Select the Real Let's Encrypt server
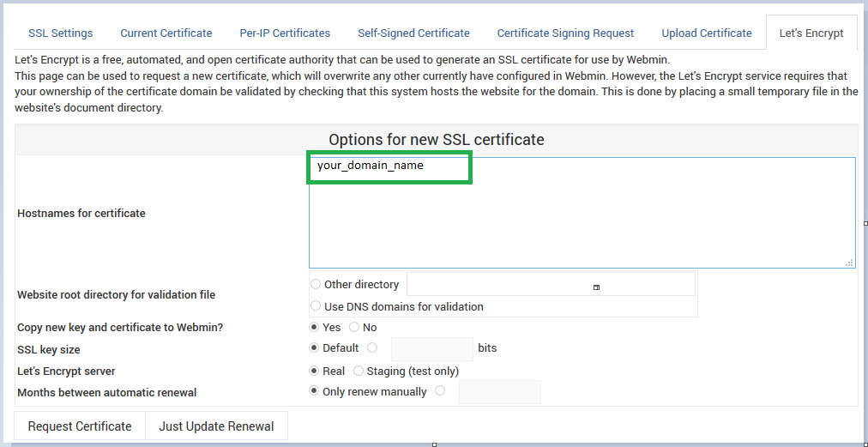This screenshot has height=447, width=868. pyautogui.click(x=314, y=371)
